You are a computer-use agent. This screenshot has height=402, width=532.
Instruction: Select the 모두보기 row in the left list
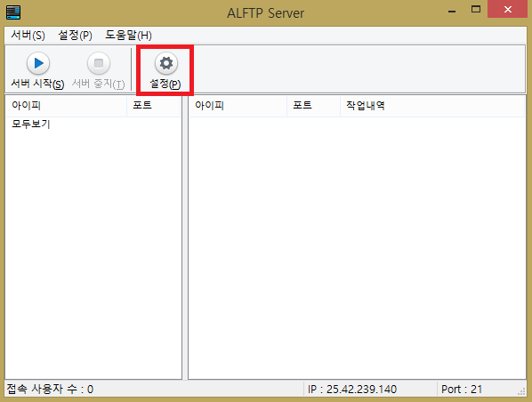93,125
